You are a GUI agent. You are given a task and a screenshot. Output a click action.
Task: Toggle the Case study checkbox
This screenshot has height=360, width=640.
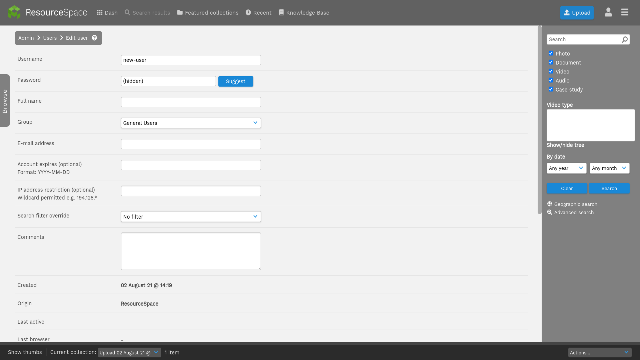(551, 89)
